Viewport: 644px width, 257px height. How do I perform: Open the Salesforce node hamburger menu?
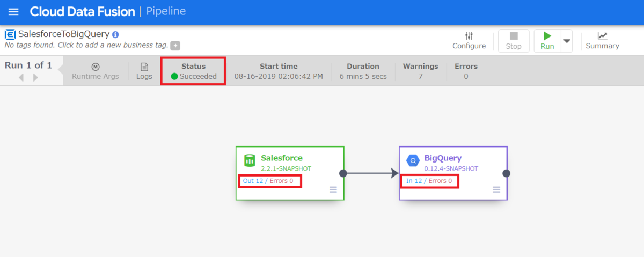[x=333, y=189]
